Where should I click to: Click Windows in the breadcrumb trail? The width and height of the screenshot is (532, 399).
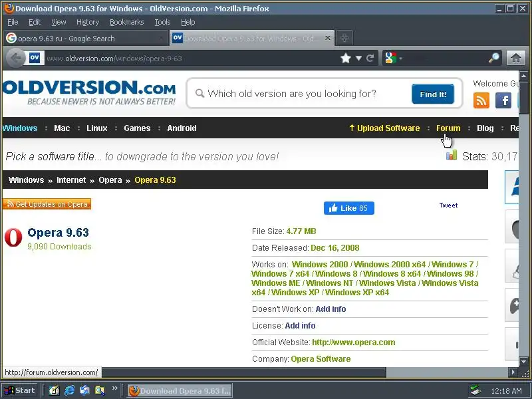coord(27,180)
